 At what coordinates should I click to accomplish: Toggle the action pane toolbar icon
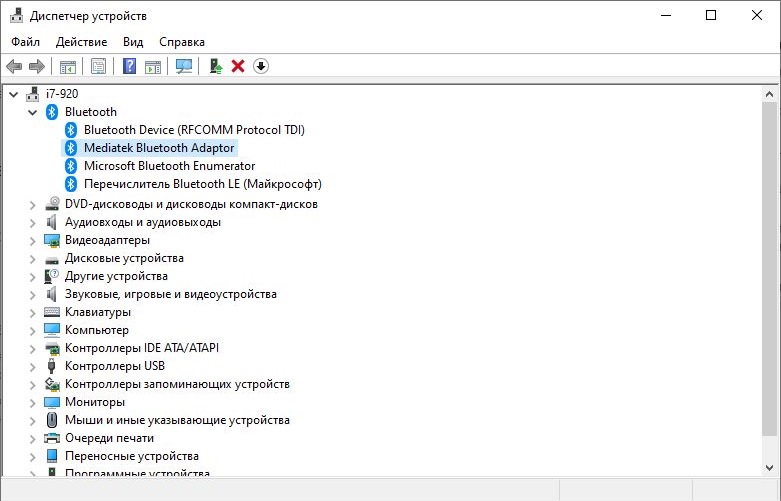153,66
